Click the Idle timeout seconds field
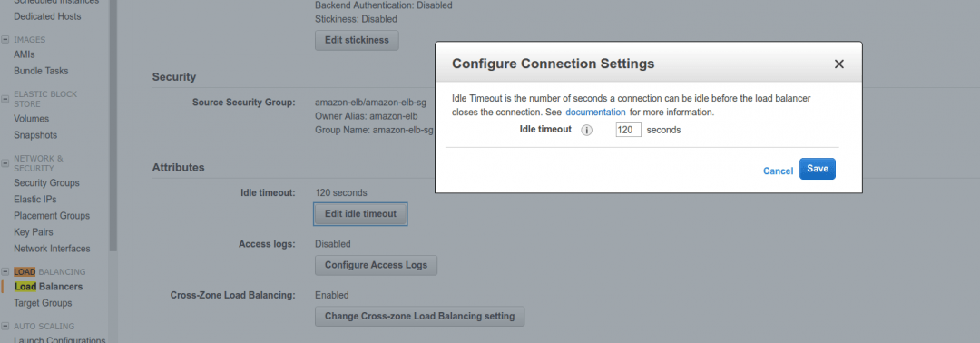 tap(628, 131)
